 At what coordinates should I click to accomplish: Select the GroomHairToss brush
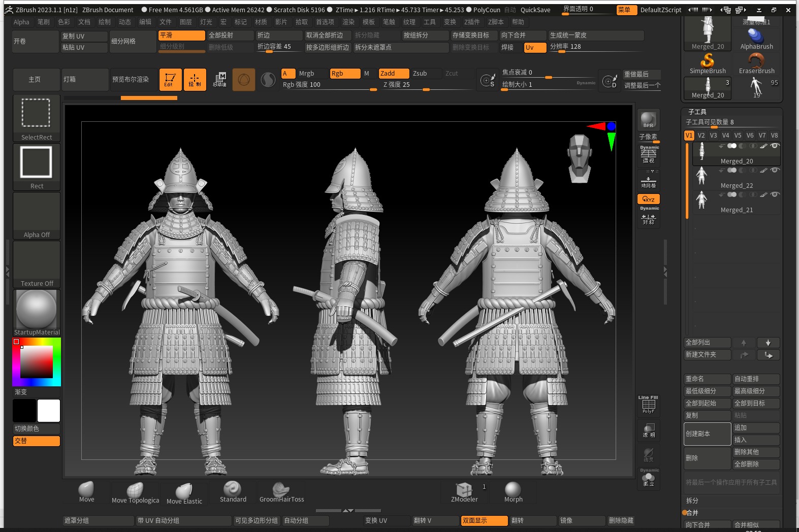click(281, 492)
